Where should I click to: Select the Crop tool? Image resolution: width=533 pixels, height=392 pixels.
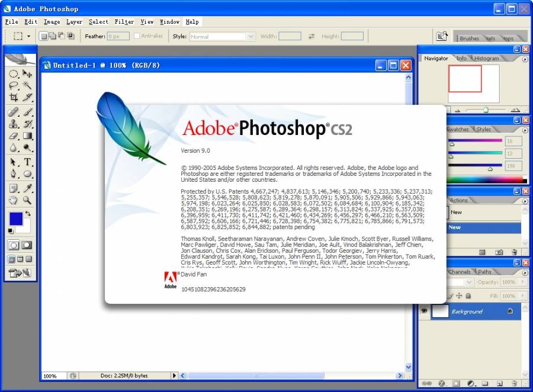[14, 98]
